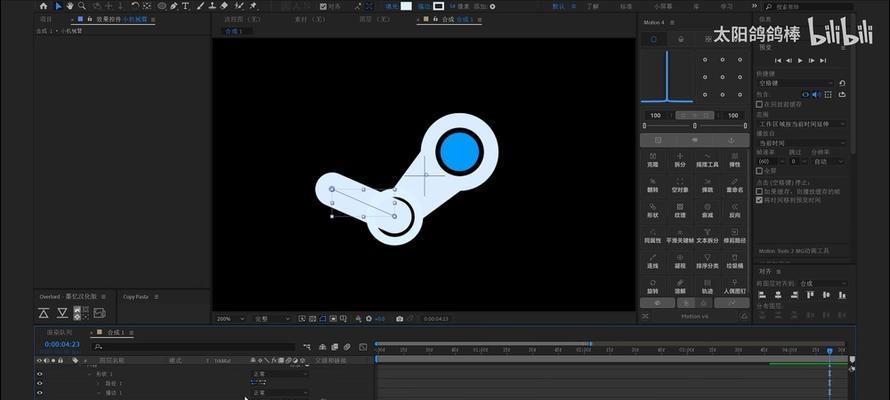Toggle the preview video eye icon
The height and width of the screenshot is (400, 890).
pos(805,94)
